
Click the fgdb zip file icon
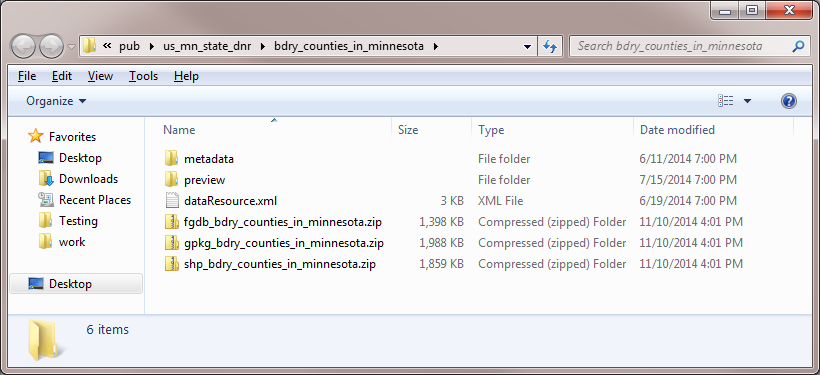point(172,222)
